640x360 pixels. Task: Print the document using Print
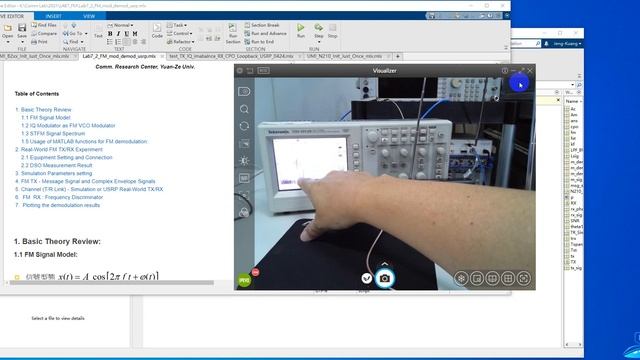pos(39,42)
